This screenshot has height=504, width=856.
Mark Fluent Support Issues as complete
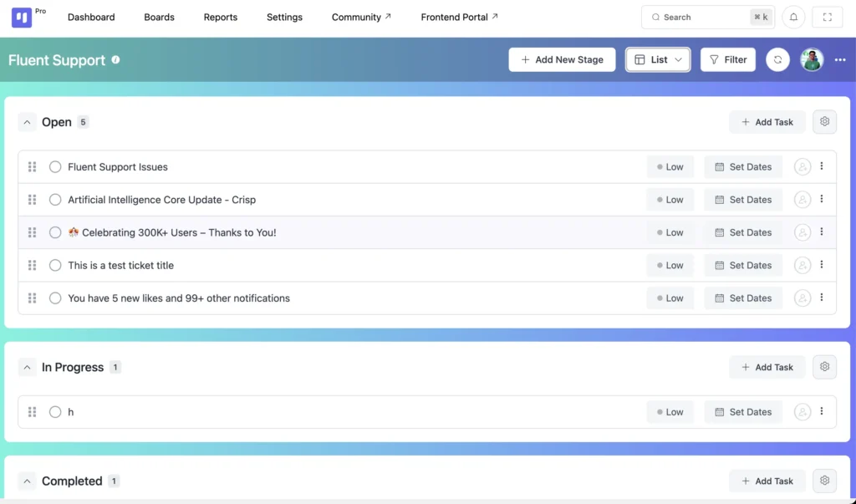(x=55, y=166)
